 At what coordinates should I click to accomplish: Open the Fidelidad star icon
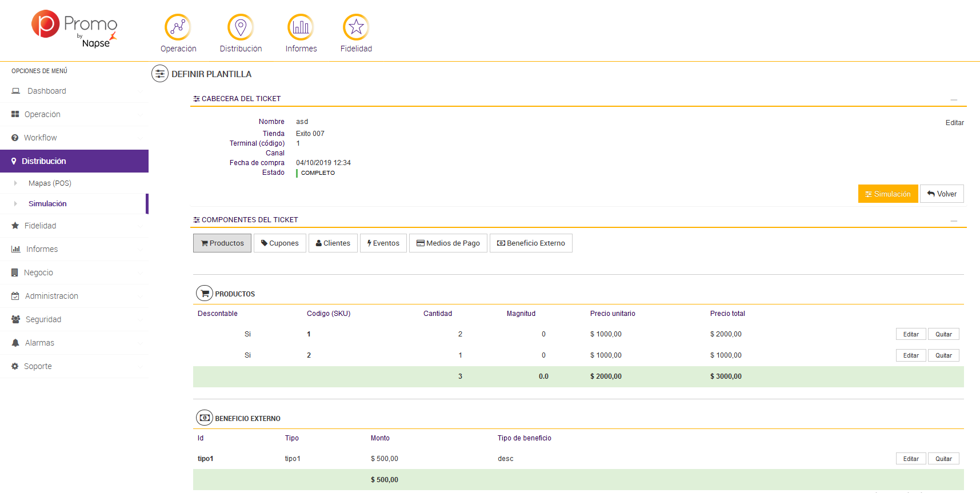click(x=356, y=27)
